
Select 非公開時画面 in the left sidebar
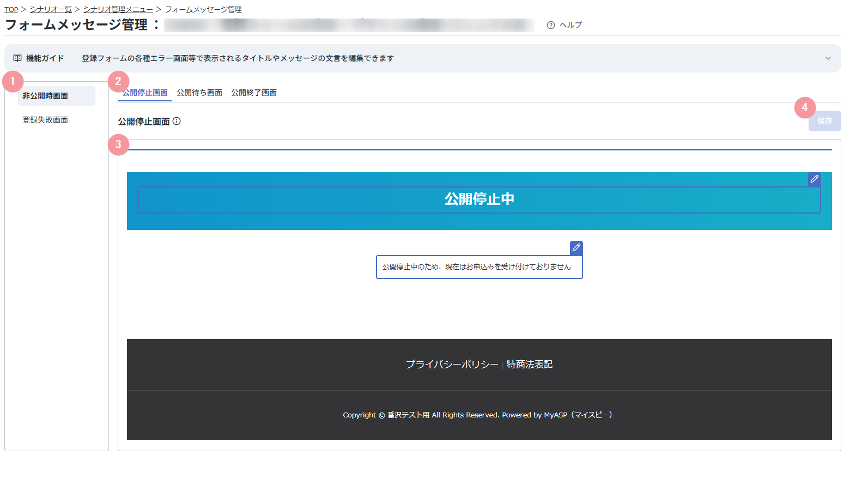45,96
